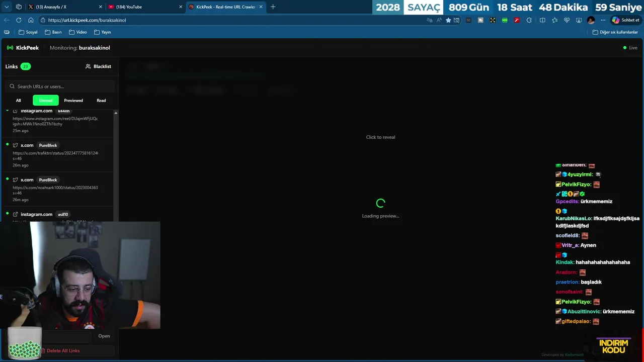Click the Click to reveal preview area
Viewport: 644px width, 362px height.
coord(380,137)
